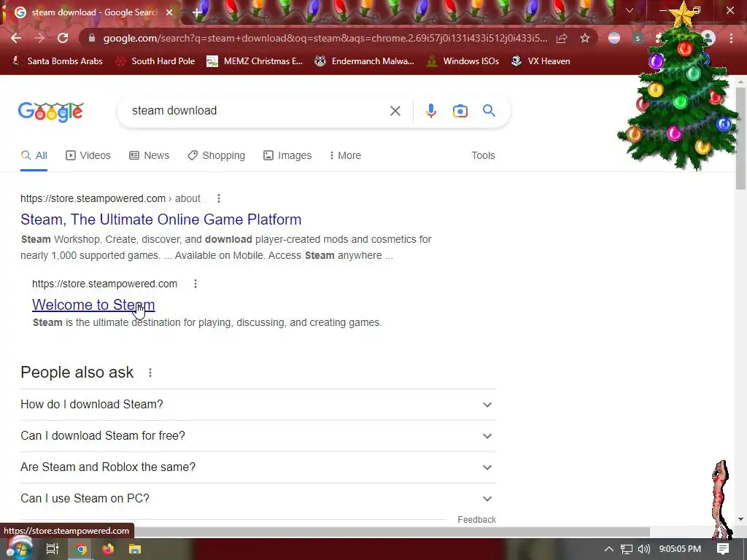Share this page via address bar icon
747x560 pixels.
click(562, 38)
